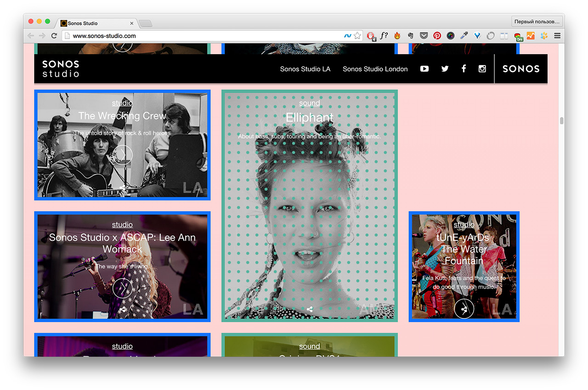Click the SONOS brand logo at header right

(x=521, y=69)
